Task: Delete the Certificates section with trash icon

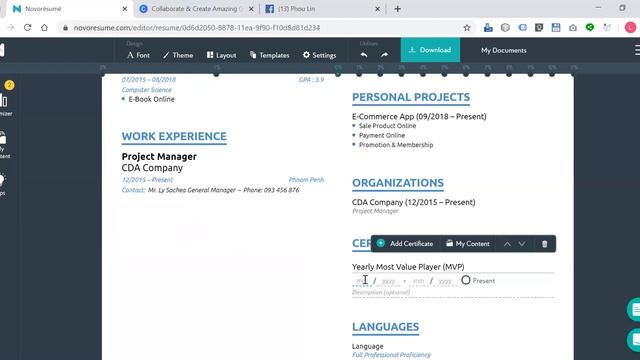Action: [544, 244]
